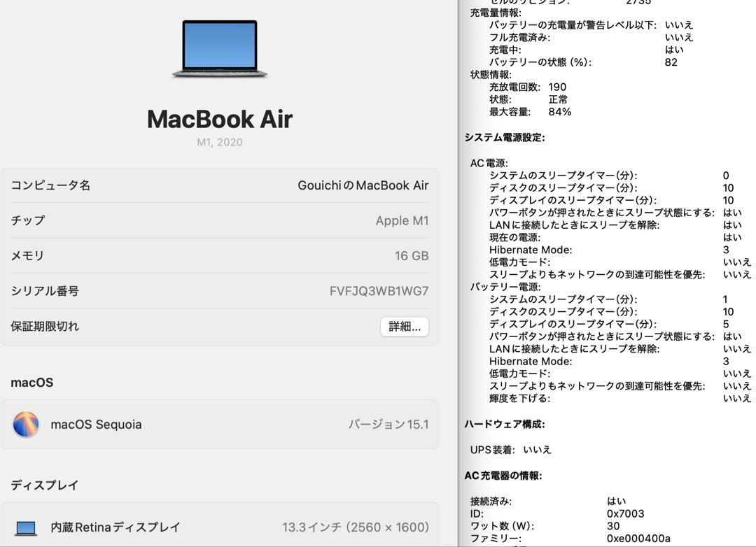
Task: Click the macOS Sequoia icon
Action: click(26, 424)
